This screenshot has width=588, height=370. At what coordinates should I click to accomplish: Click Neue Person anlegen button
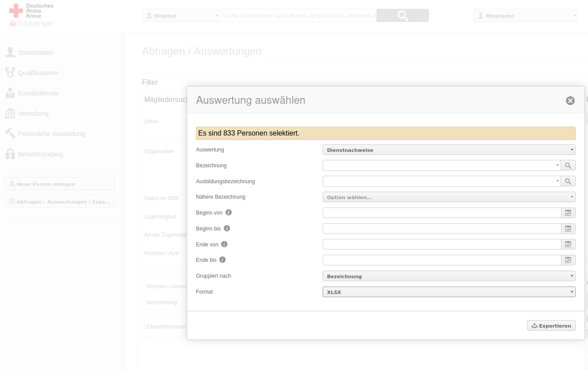[60, 184]
